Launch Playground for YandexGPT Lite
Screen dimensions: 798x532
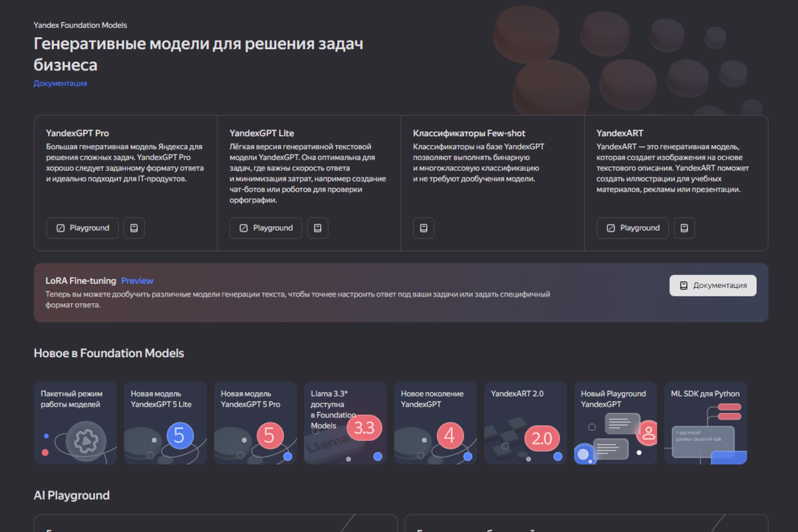266,228
